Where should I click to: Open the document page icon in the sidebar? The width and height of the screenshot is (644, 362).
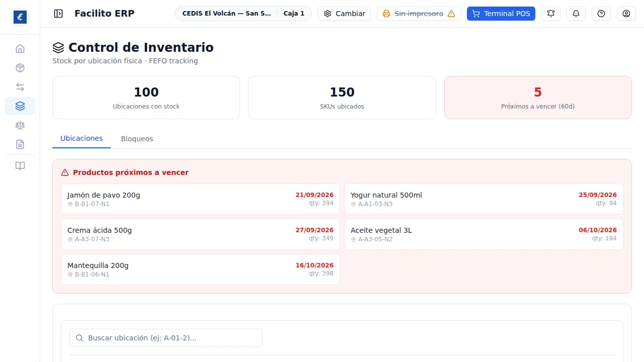[20, 144]
